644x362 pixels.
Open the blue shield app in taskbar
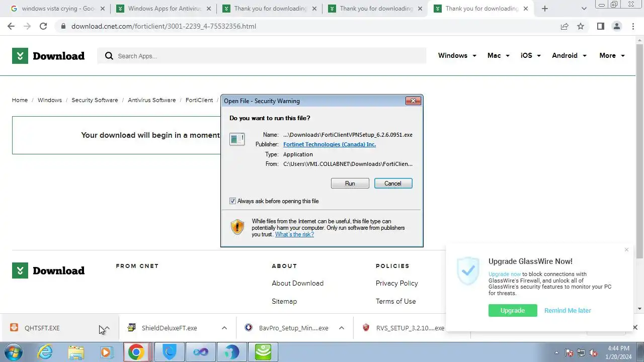tap(170, 352)
